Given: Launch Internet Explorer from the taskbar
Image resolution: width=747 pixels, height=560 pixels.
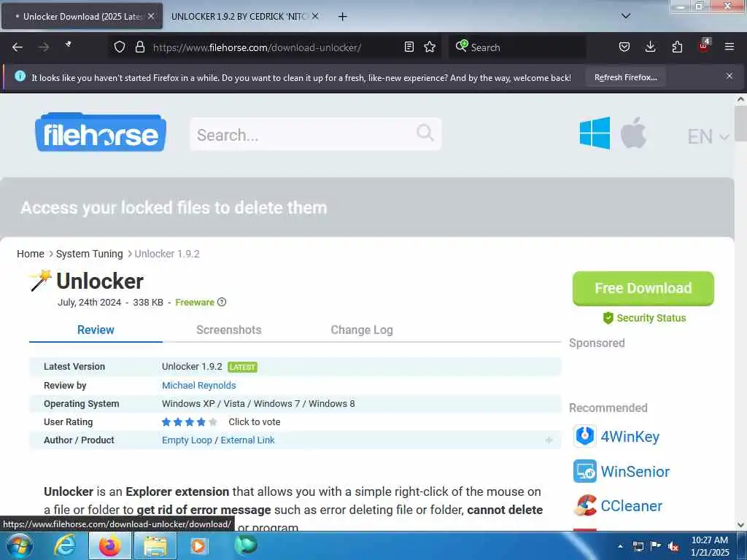Looking at the screenshot, I should click(x=65, y=545).
